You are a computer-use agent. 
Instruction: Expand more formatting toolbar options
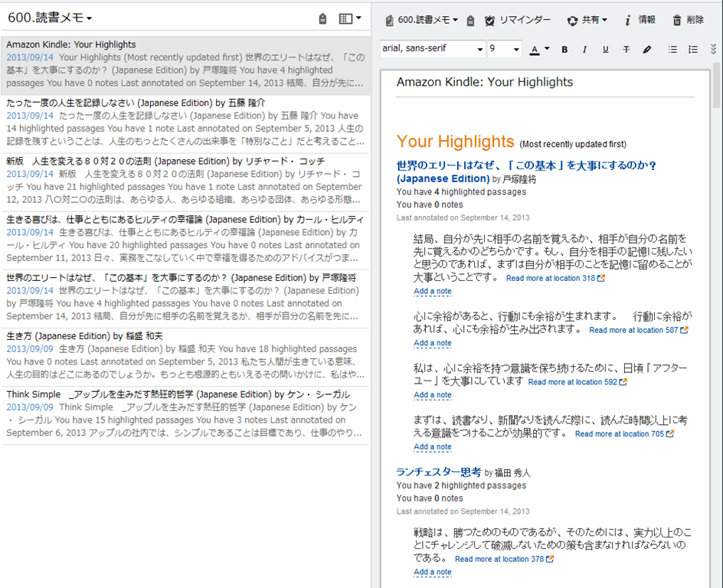pyautogui.click(x=713, y=49)
